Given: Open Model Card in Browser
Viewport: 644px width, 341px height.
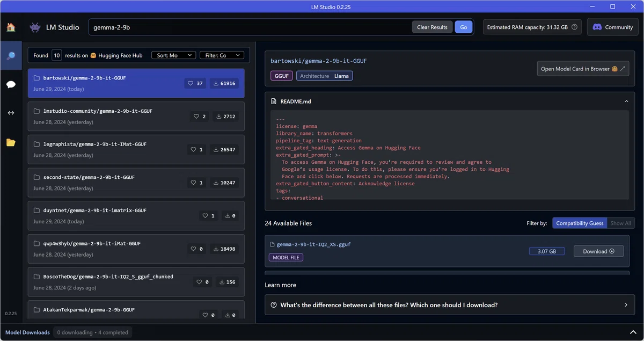Looking at the screenshot, I should pyautogui.click(x=583, y=69).
